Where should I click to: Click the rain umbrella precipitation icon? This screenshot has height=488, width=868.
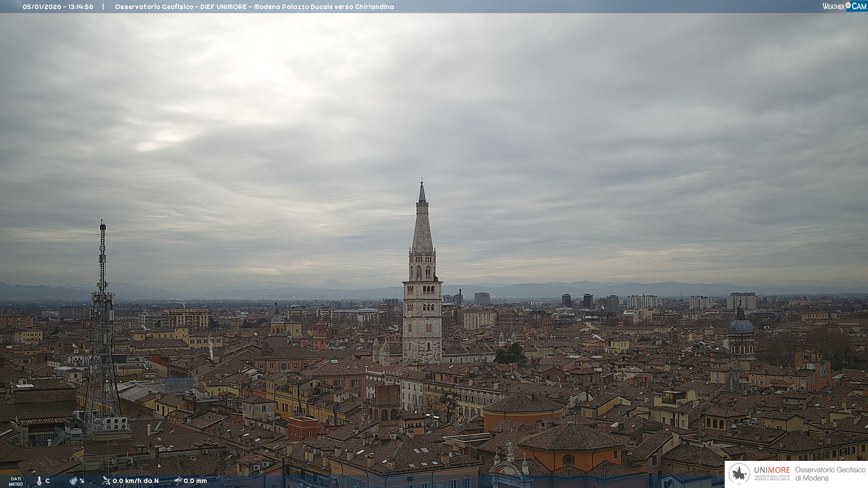tap(178, 481)
